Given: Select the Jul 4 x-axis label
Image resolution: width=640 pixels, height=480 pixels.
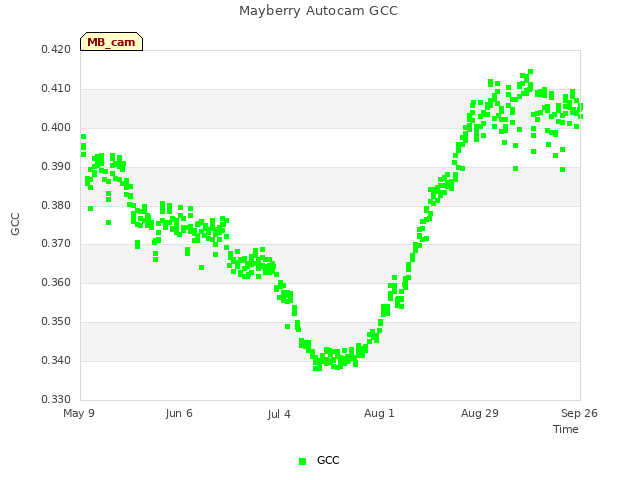Looking at the screenshot, I should pyautogui.click(x=279, y=414).
